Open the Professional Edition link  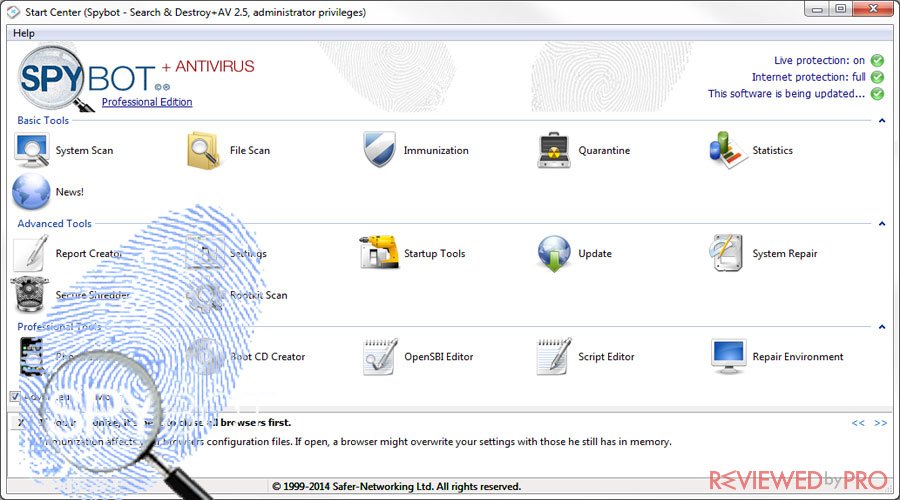[x=147, y=102]
